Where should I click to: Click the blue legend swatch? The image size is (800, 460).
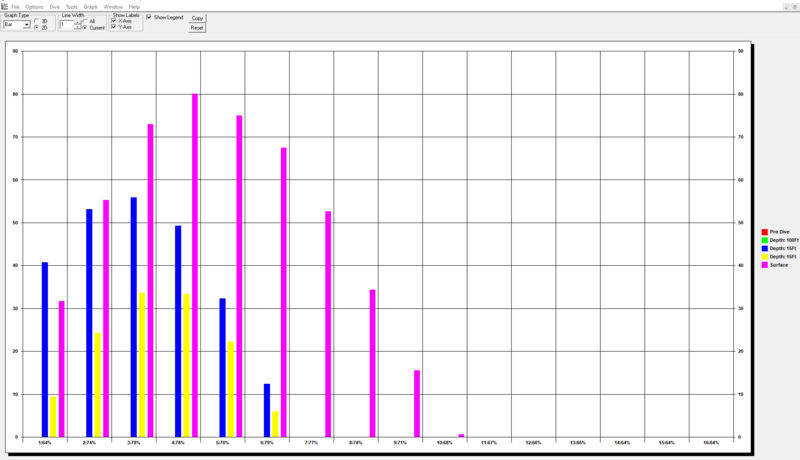click(764, 248)
